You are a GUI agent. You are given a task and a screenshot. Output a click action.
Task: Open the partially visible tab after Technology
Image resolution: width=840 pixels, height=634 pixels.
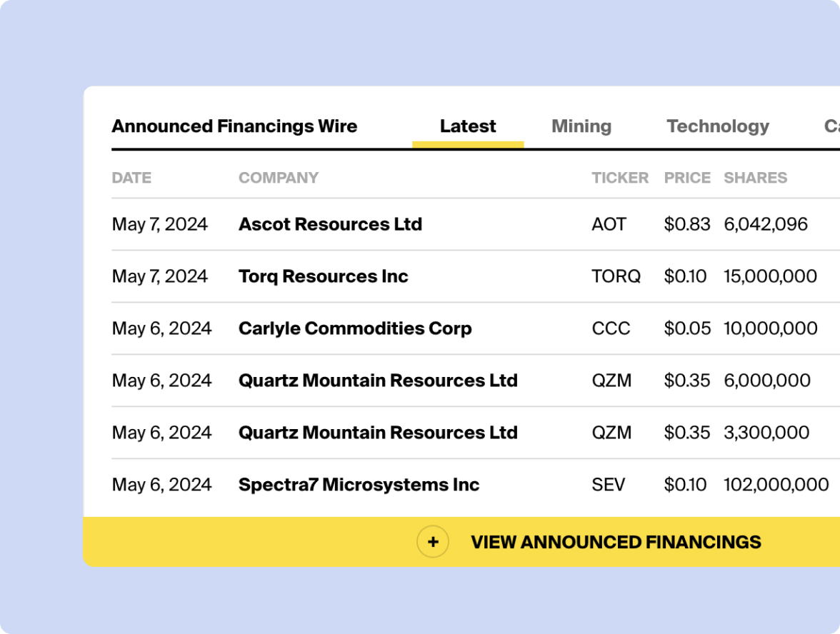click(832, 126)
